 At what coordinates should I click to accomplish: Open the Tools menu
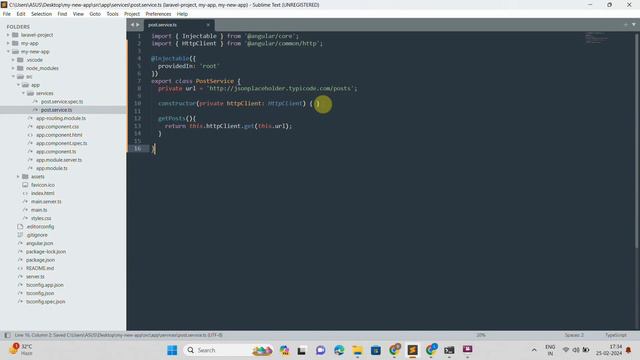[x=113, y=14]
